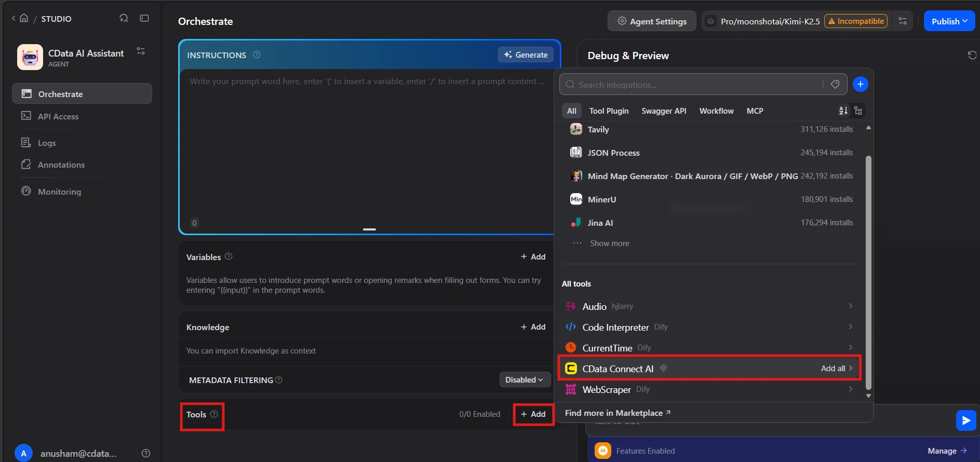Open the Publish dropdown
Viewport: 980px width, 462px height.
click(x=949, y=21)
